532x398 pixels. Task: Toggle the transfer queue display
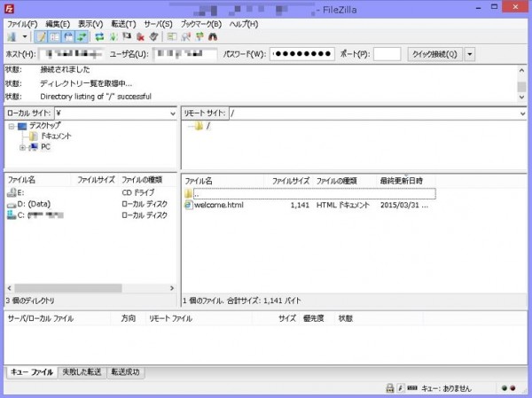82,36
